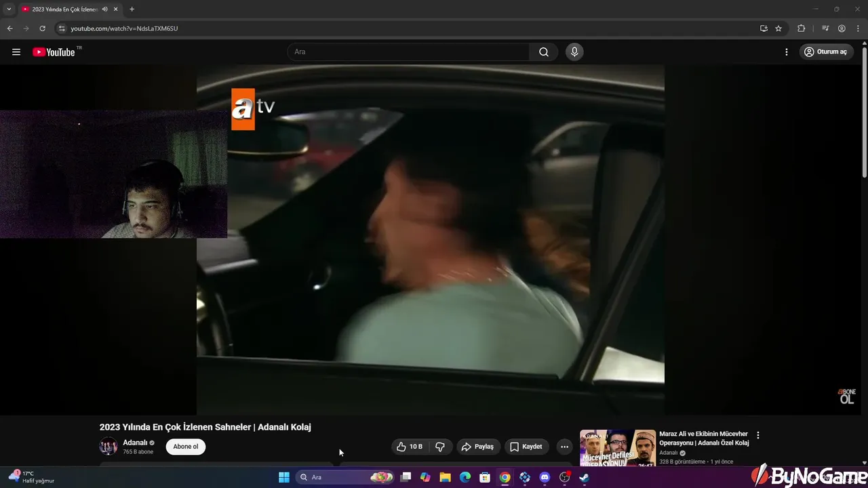Open a new Chrome tab
This screenshot has height=488, width=868.
(132, 9)
